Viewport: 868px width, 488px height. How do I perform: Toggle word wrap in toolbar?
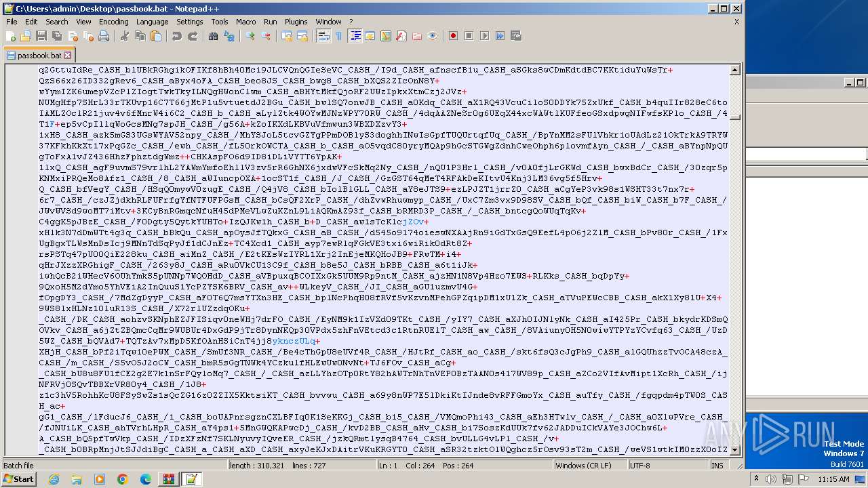pyautogui.click(x=323, y=36)
